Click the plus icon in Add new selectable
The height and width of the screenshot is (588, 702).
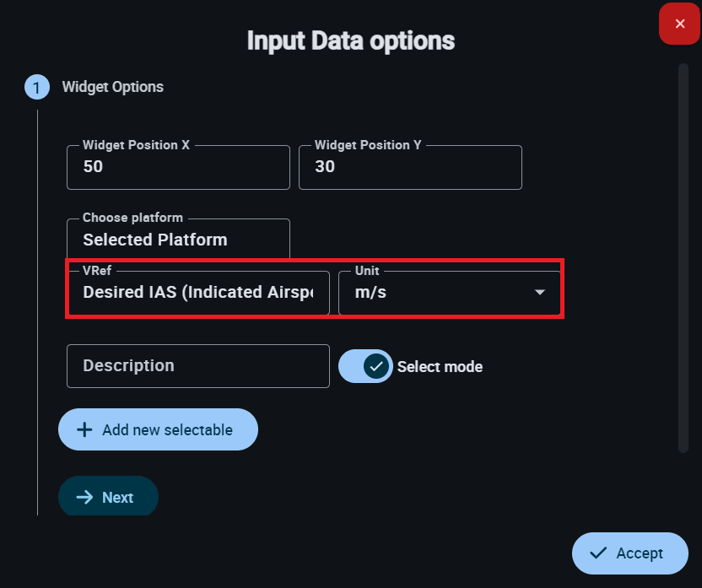point(84,430)
